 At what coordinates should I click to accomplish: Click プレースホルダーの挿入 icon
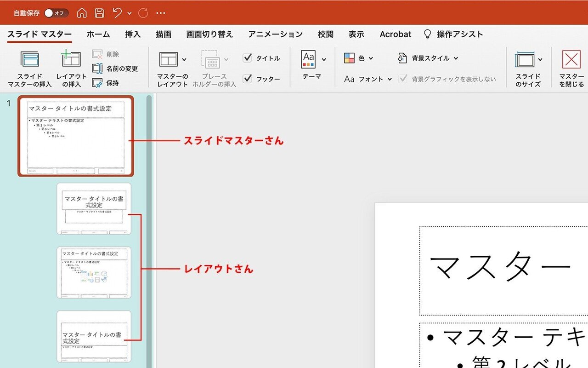tap(211, 59)
